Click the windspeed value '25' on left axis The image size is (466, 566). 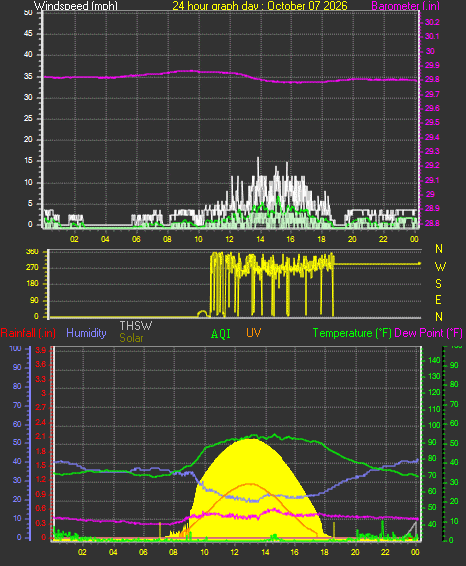coord(28,118)
